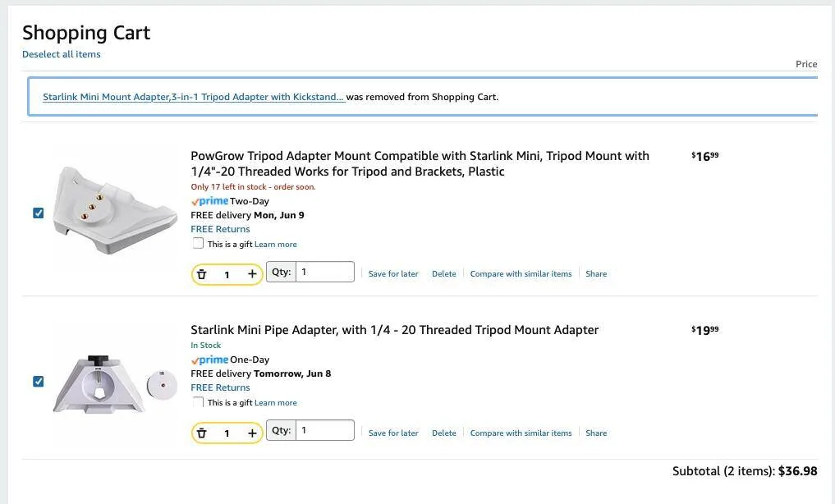Mark PowGrow Tripod Adapter as a gift
Screen dimensions: 835x504
click(x=198, y=243)
